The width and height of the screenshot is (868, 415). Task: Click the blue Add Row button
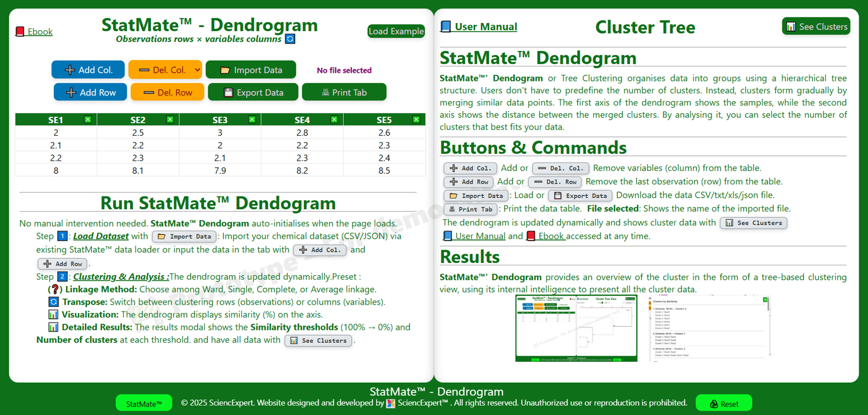tap(90, 92)
